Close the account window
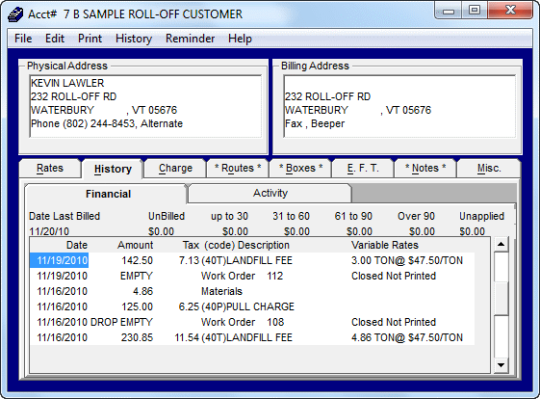540x399 pixels. pos(510,11)
